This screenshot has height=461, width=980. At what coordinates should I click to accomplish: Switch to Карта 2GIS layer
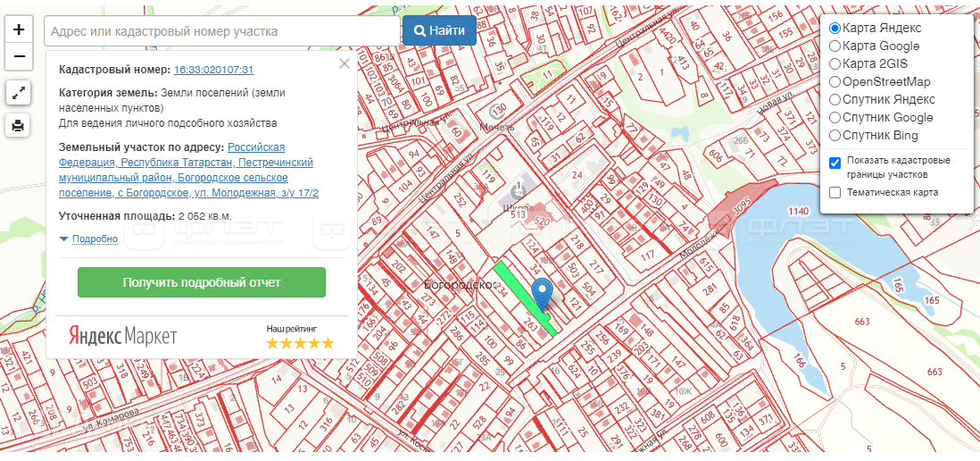click(x=835, y=63)
